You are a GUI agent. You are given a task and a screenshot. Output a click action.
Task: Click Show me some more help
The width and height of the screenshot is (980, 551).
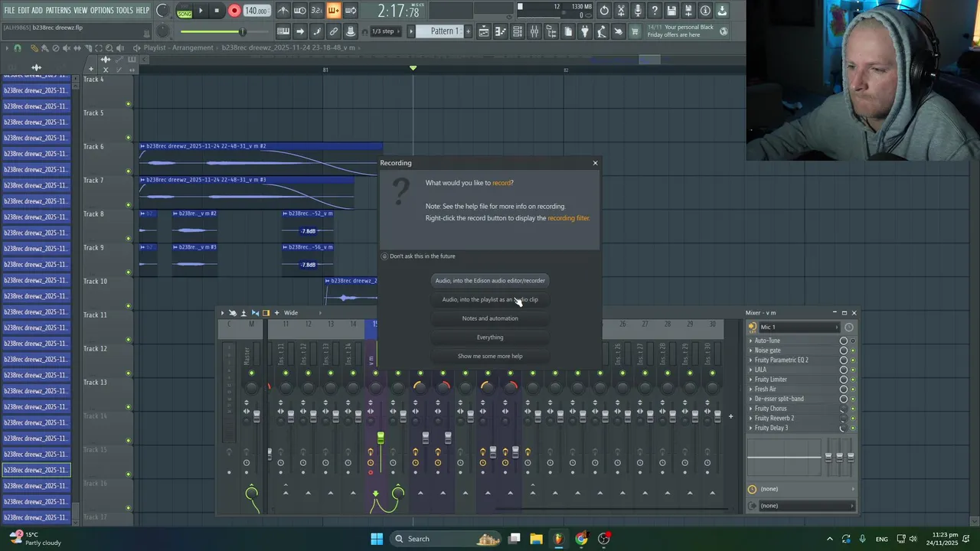click(490, 356)
